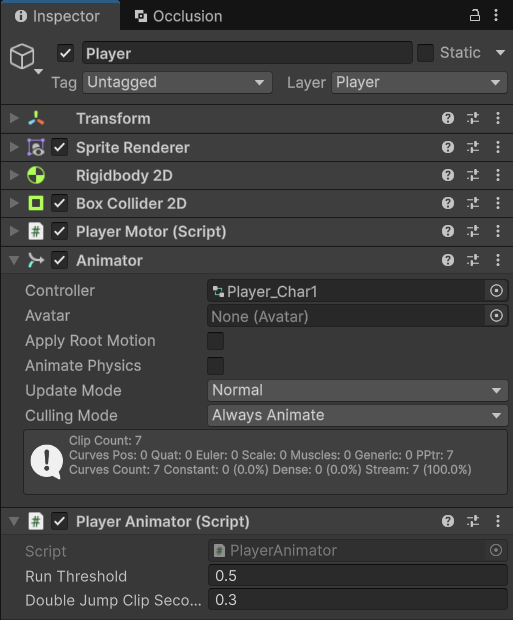513x620 pixels.
Task: Open presets for the Sprite Renderer component
Action: click(x=473, y=147)
